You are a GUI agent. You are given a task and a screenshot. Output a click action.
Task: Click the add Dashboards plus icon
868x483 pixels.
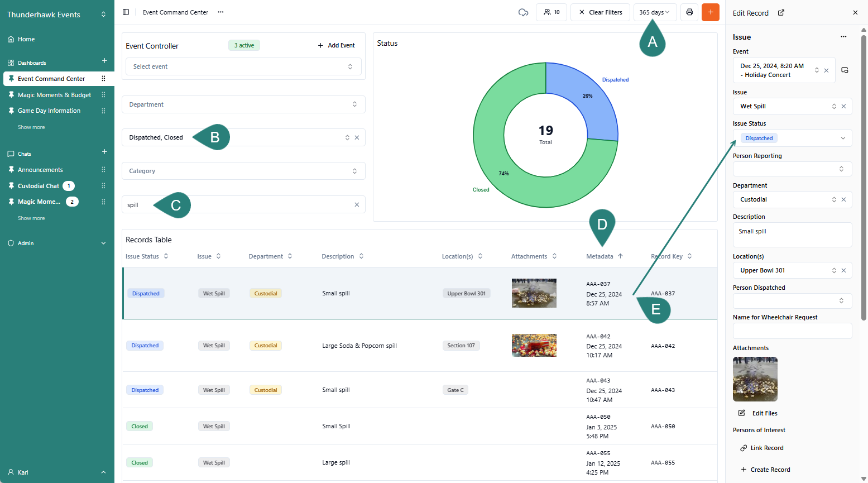click(x=104, y=61)
